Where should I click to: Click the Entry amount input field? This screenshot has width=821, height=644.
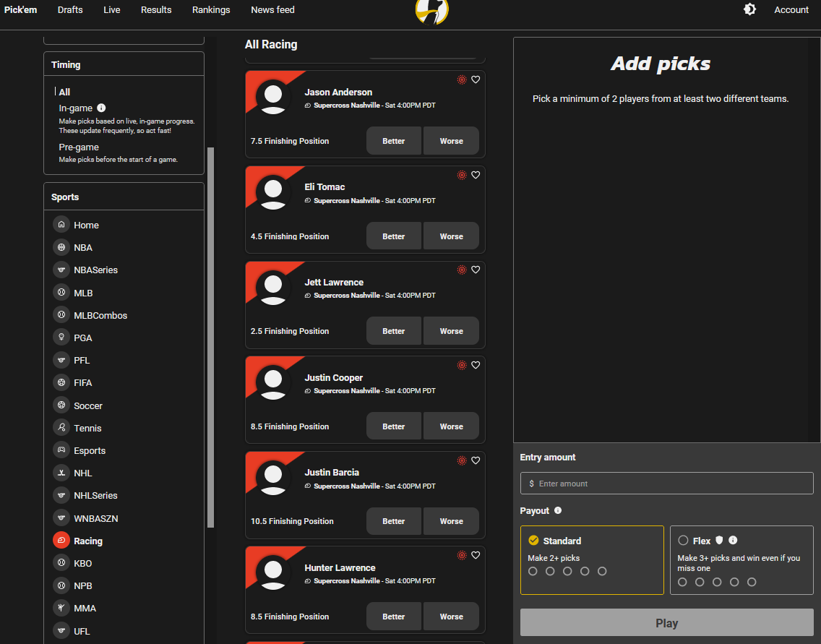666,484
